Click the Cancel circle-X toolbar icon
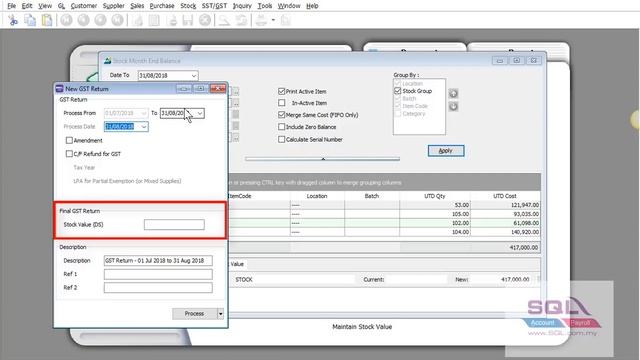The width and height of the screenshot is (640, 360). pos(205,20)
